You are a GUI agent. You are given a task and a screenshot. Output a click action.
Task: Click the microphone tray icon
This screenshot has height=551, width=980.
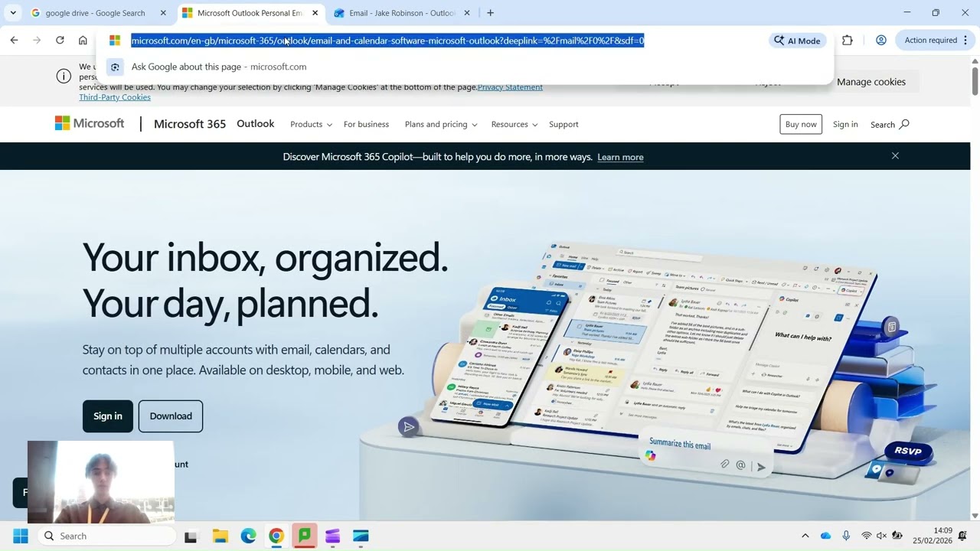coord(846,536)
